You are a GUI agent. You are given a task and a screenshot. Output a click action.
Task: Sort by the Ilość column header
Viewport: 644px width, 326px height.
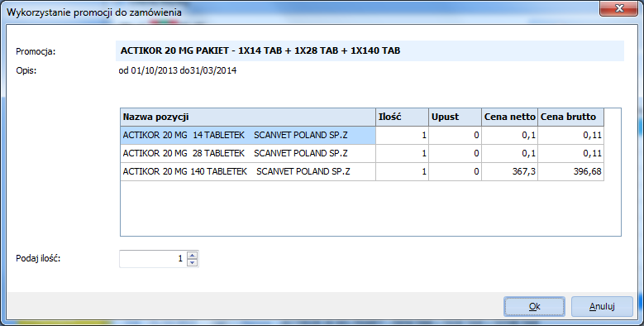(402, 117)
